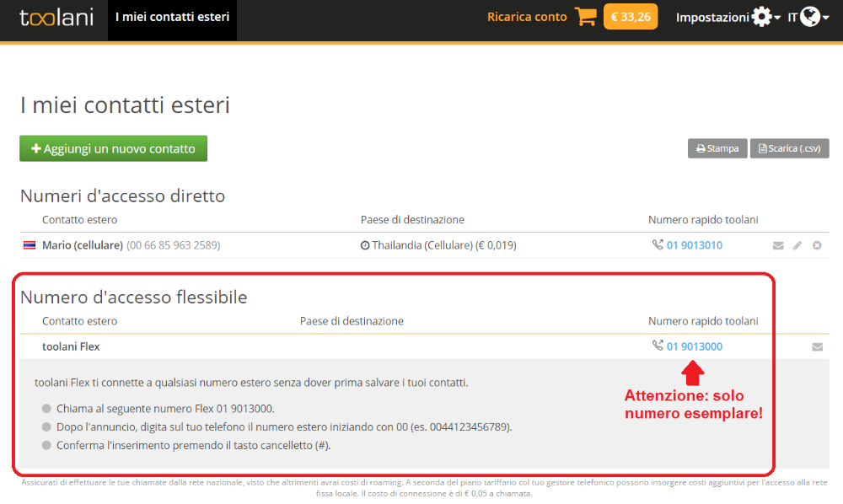Send Mario's number via envelope icon

pos(778,245)
